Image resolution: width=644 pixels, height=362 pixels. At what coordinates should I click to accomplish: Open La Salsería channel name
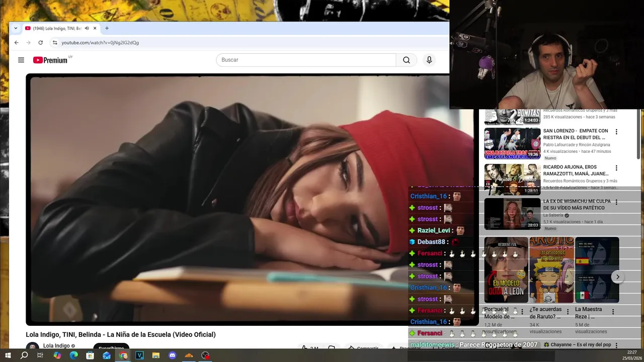coord(553,215)
